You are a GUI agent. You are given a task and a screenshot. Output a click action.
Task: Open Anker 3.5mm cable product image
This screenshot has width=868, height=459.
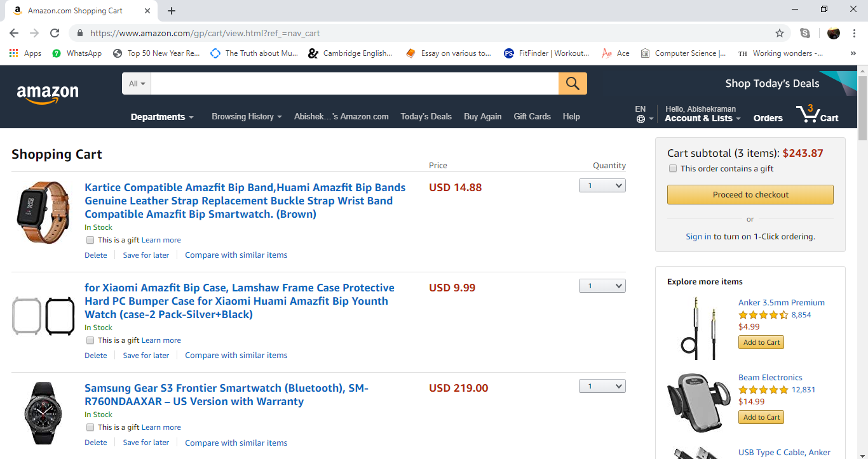[x=698, y=328]
